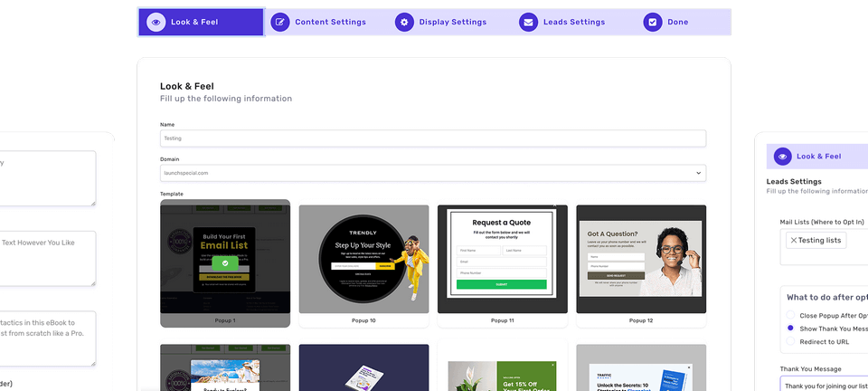Click the Domain dropdown chevron arrow
Viewport: 868px width, 391px height.
pos(698,174)
